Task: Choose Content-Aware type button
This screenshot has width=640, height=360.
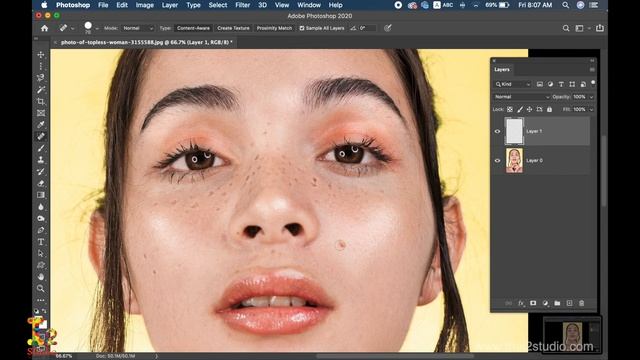Action: pos(193,28)
